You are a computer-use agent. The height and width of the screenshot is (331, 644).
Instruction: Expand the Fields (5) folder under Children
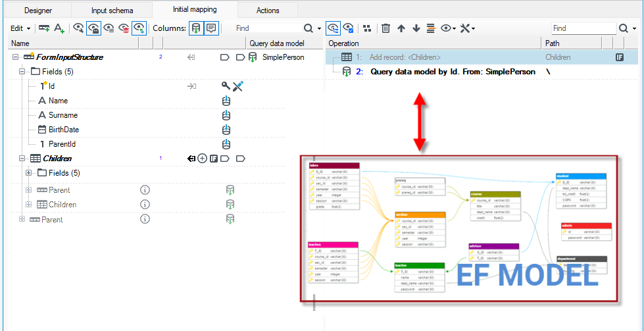tap(29, 173)
